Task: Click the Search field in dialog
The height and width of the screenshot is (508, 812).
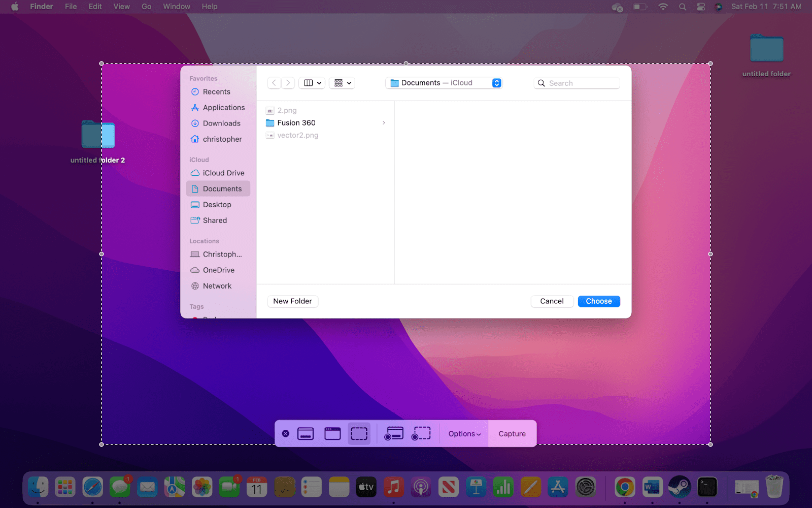Action: [577, 83]
